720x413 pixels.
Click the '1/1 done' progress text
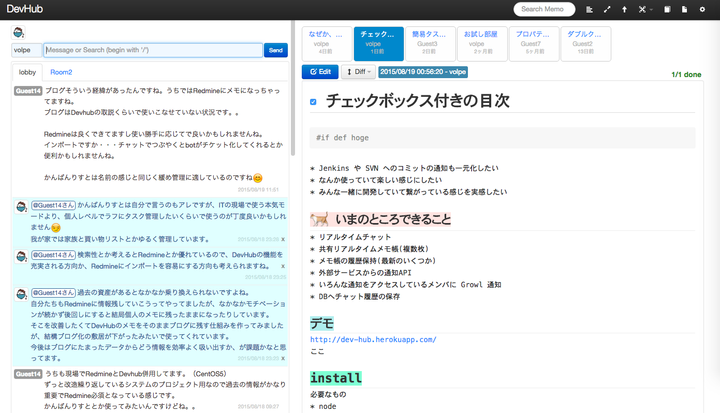686,74
